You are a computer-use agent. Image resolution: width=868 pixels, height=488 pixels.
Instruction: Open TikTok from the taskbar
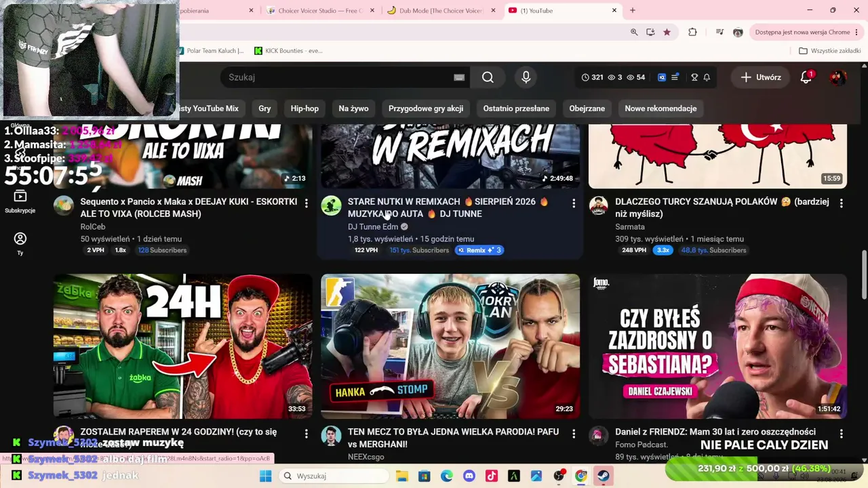[492, 476]
